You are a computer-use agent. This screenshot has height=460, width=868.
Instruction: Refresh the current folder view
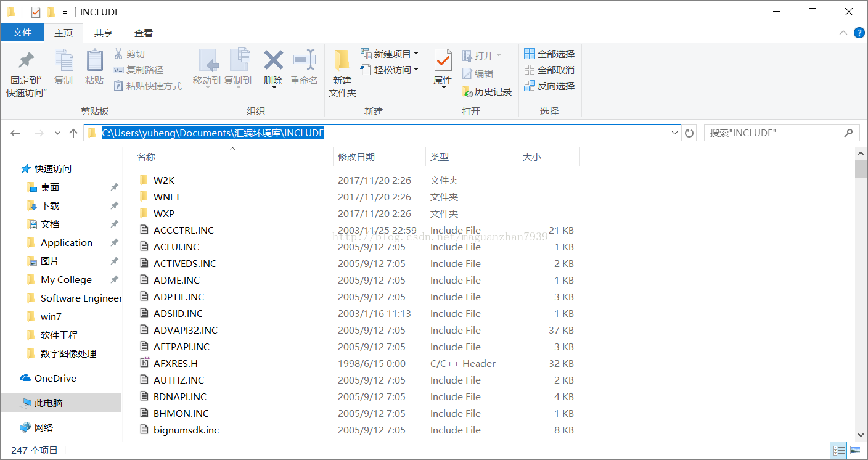(x=689, y=133)
